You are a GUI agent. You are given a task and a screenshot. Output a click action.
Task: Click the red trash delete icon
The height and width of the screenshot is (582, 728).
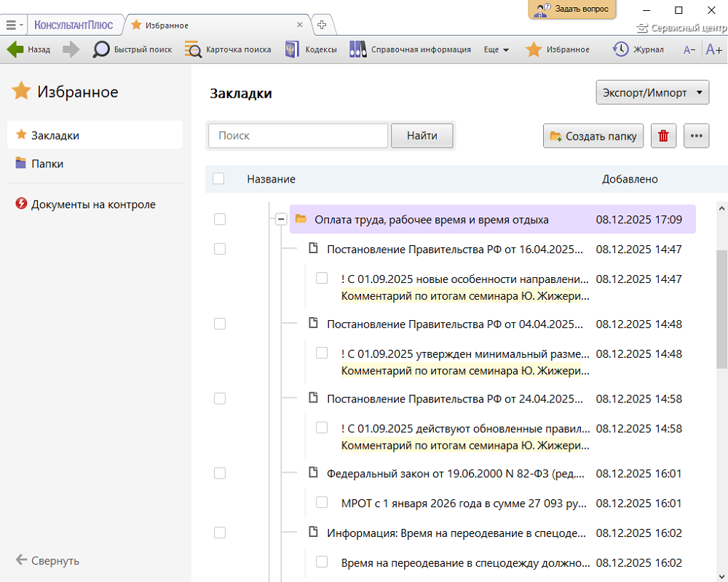(x=663, y=136)
